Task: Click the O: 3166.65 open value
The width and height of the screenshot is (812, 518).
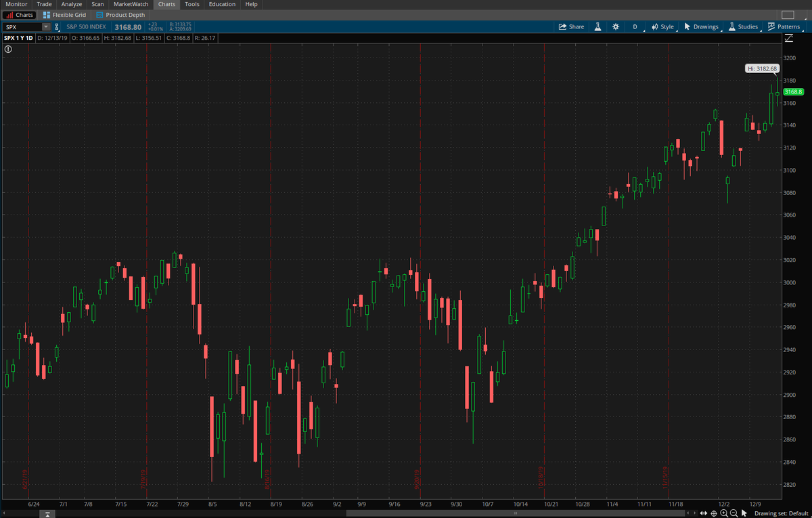Action: 86,38
